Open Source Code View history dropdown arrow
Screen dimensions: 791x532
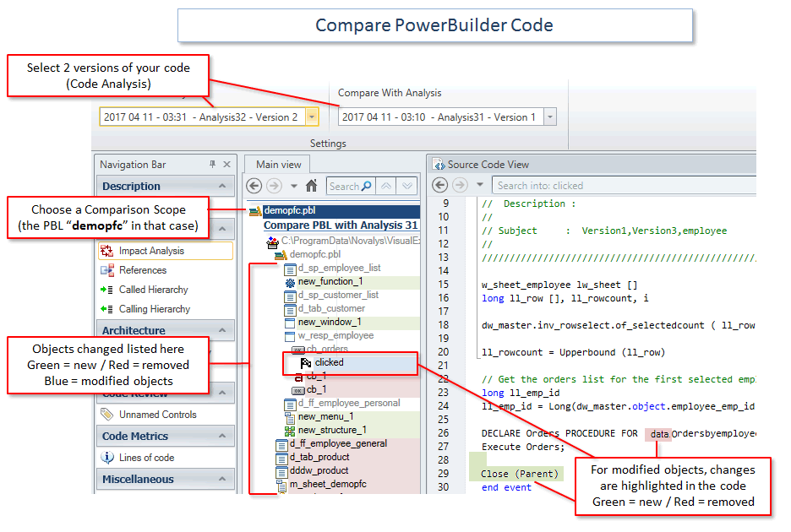tap(480, 185)
